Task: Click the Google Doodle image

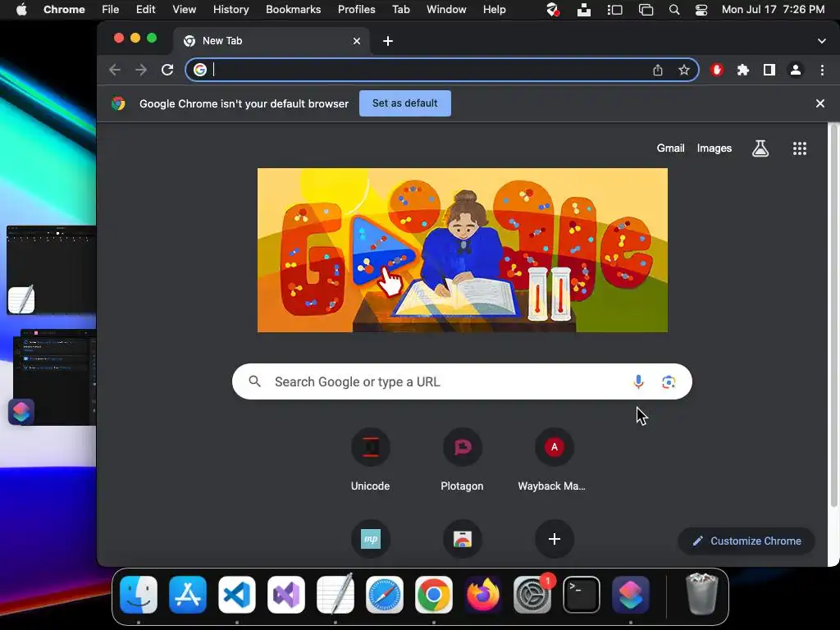Action: click(463, 250)
